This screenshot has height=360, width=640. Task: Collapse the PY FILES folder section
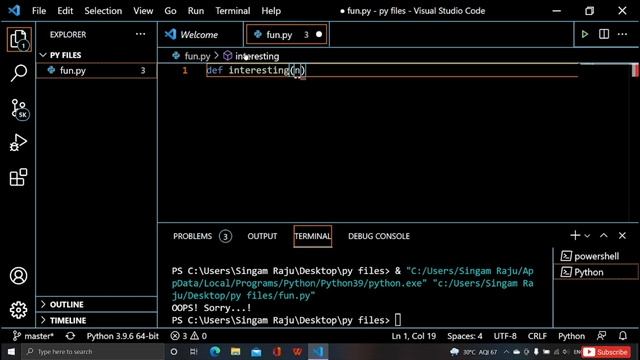click(96, 55)
